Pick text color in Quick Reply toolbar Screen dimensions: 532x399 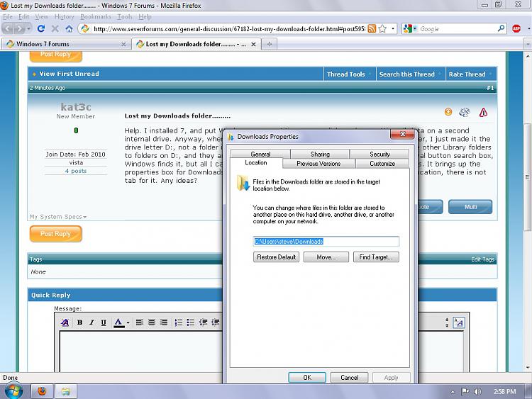point(118,322)
